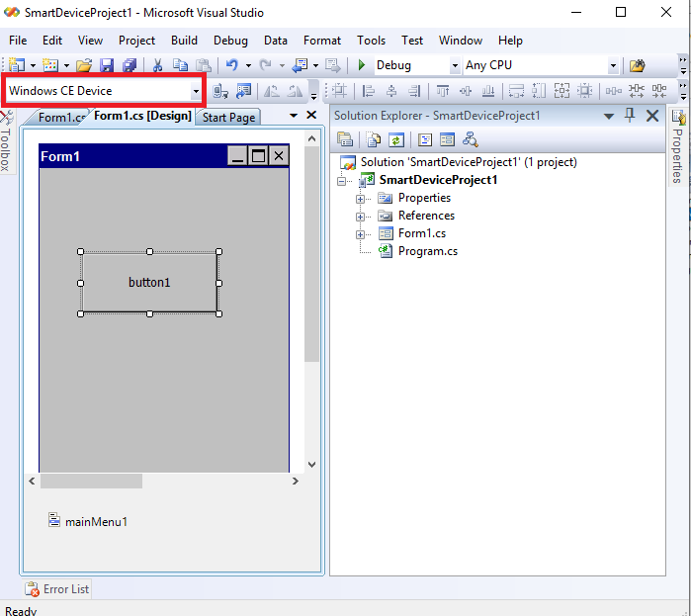The width and height of the screenshot is (691, 616).
Task: Click the Align Bottoms layout icon
Action: pyautogui.click(x=488, y=91)
